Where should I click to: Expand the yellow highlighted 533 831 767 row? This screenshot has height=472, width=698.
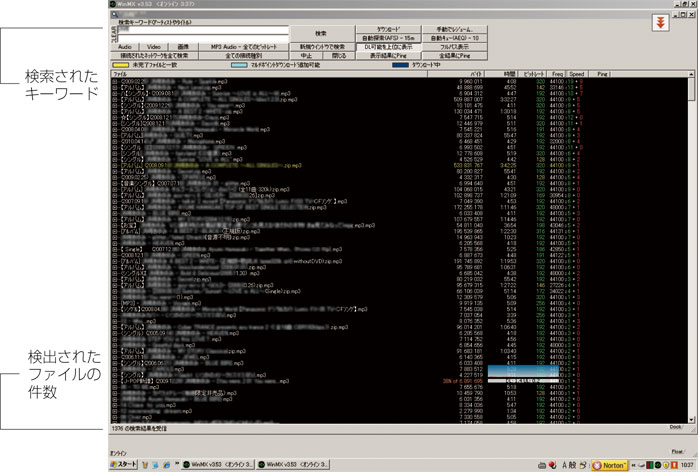(114, 166)
